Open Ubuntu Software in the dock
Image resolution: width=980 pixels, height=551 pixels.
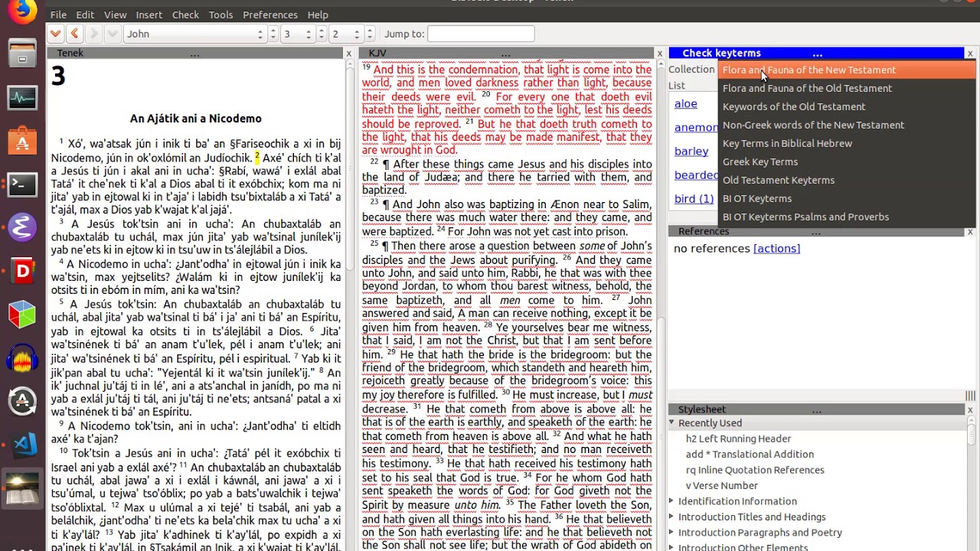(22, 141)
